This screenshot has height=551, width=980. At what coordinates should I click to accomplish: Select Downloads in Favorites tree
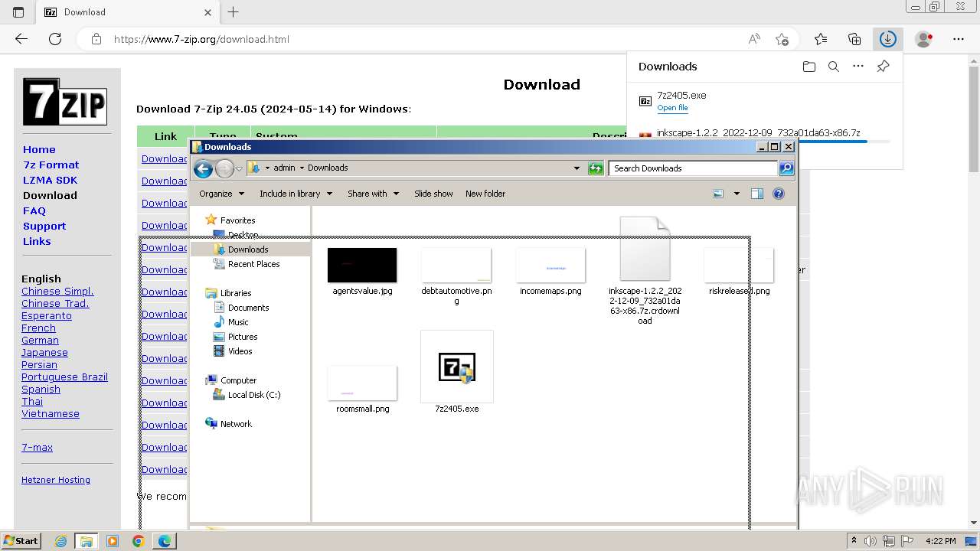tap(248, 249)
